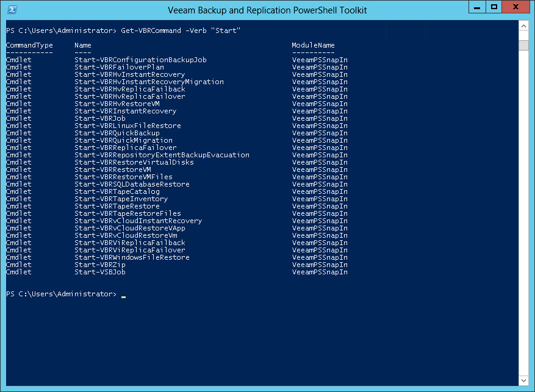This screenshot has height=392, width=535.
Task: Click Start-VBRTapeRestoreFiles entry
Action: coord(128,214)
